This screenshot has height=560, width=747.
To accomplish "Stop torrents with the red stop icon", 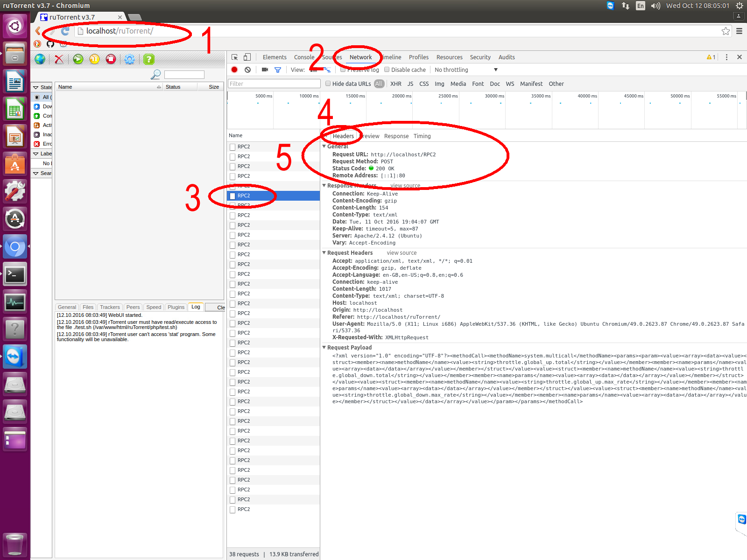I will coord(111,59).
